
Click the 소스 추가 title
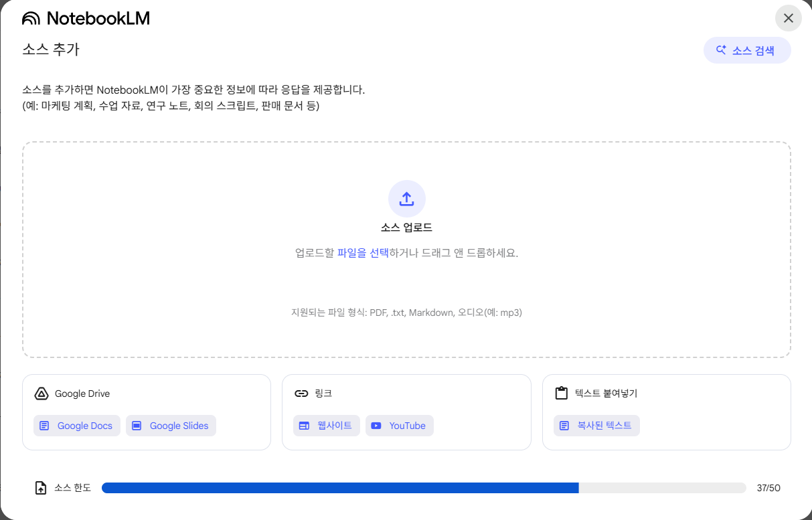point(52,50)
